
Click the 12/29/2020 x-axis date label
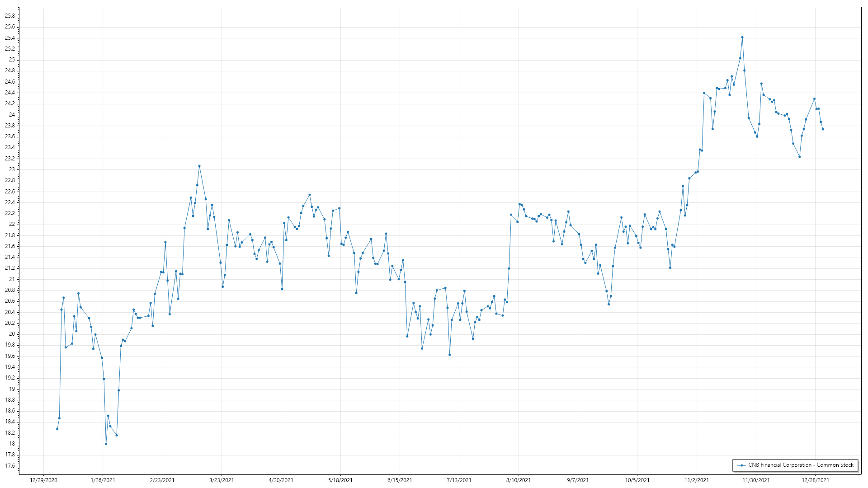point(43,480)
